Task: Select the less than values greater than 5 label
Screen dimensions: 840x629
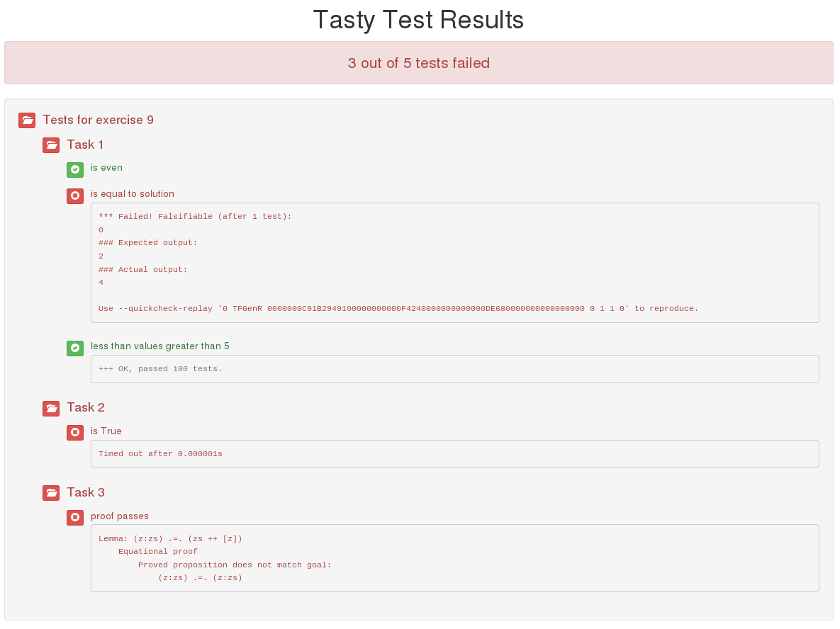Action: 160,346
